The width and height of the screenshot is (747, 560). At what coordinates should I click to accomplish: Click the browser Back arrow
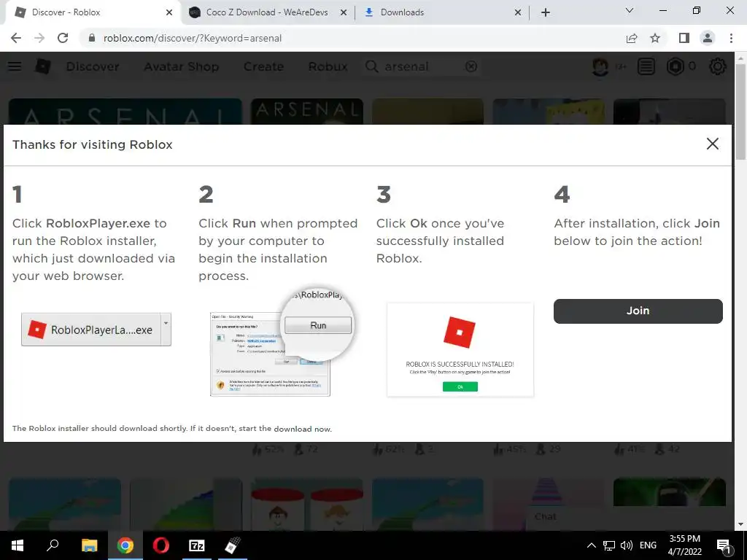click(x=16, y=38)
